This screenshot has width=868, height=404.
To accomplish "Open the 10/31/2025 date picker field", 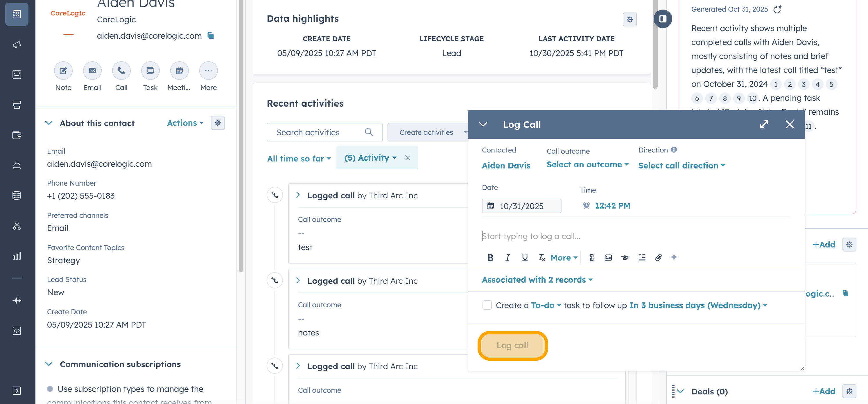I will (x=521, y=206).
